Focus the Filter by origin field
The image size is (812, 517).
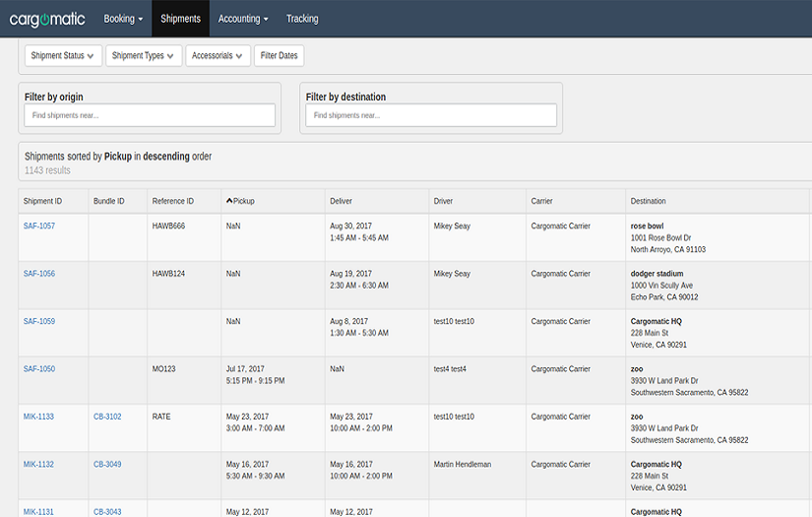[150, 115]
